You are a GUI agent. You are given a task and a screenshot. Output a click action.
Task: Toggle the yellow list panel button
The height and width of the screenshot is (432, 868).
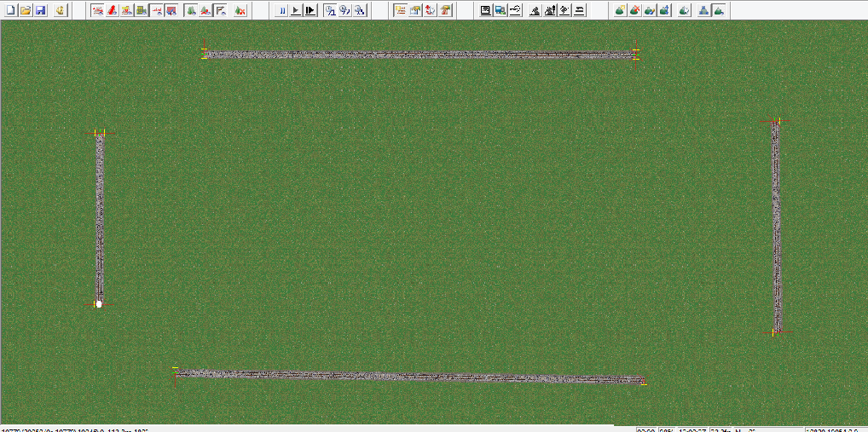coord(400,10)
